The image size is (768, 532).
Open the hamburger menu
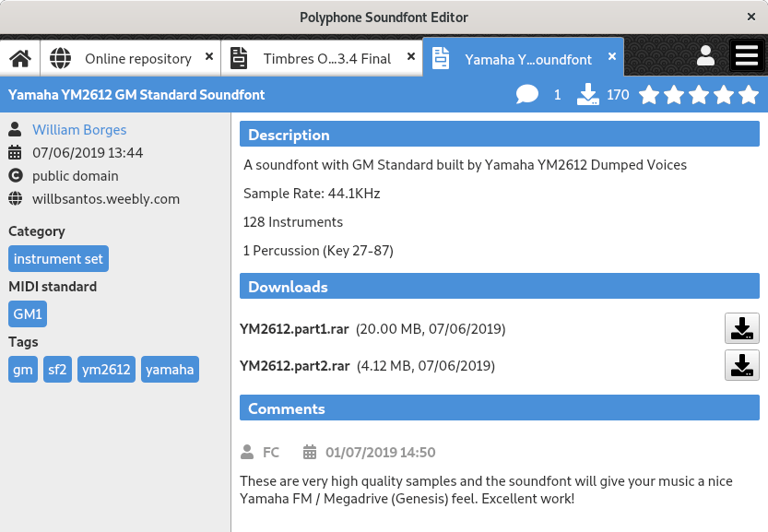[746, 55]
